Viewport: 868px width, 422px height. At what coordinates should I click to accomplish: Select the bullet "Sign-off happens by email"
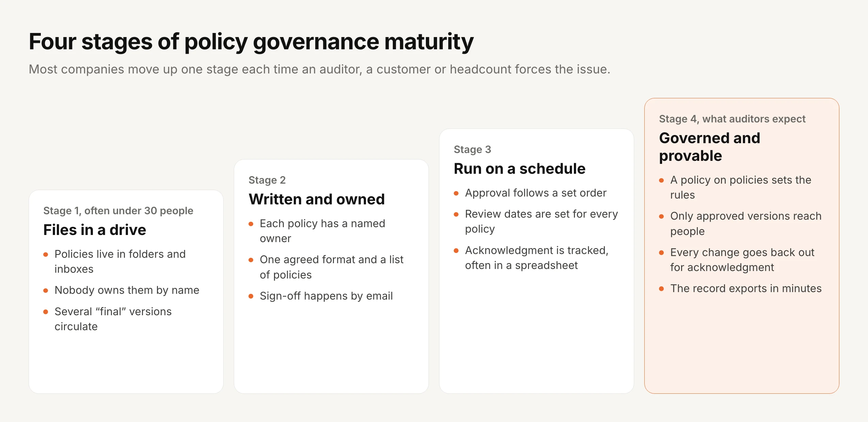pyautogui.click(x=326, y=296)
